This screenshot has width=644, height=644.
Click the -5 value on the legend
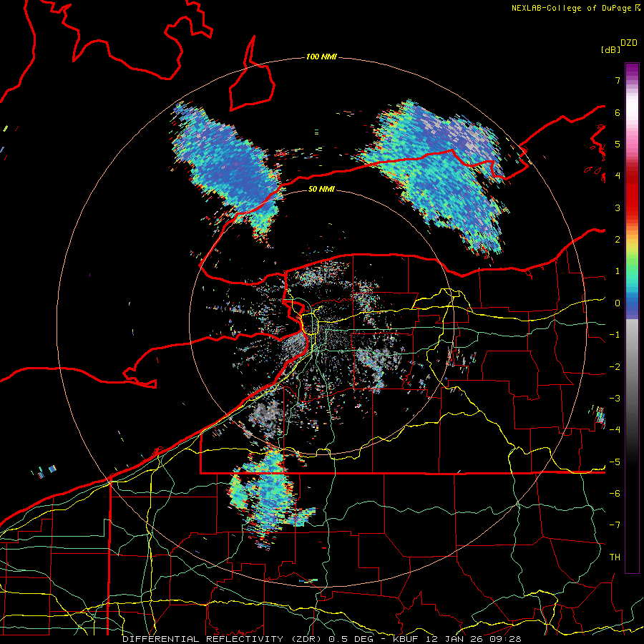point(615,462)
